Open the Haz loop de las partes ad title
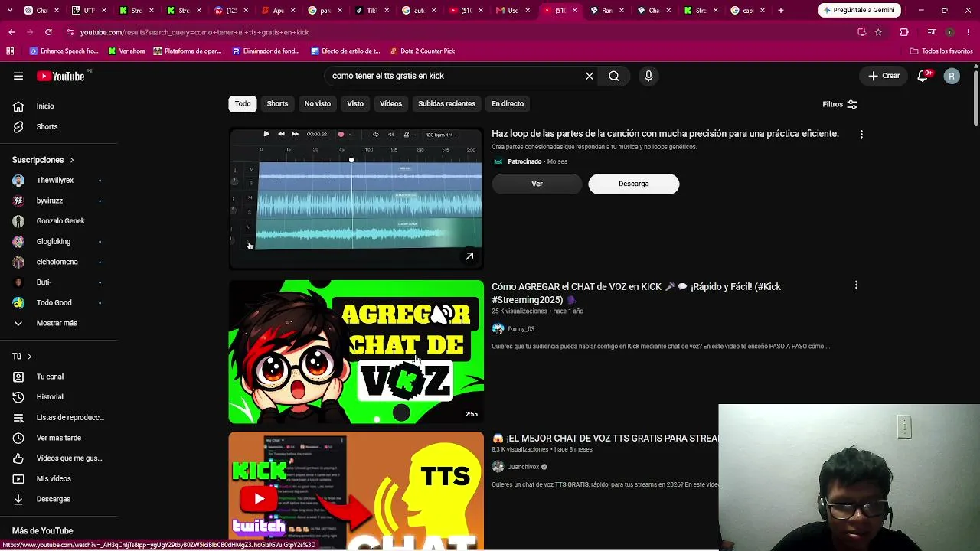This screenshot has width=980, height=551. (x=665, y=134)
